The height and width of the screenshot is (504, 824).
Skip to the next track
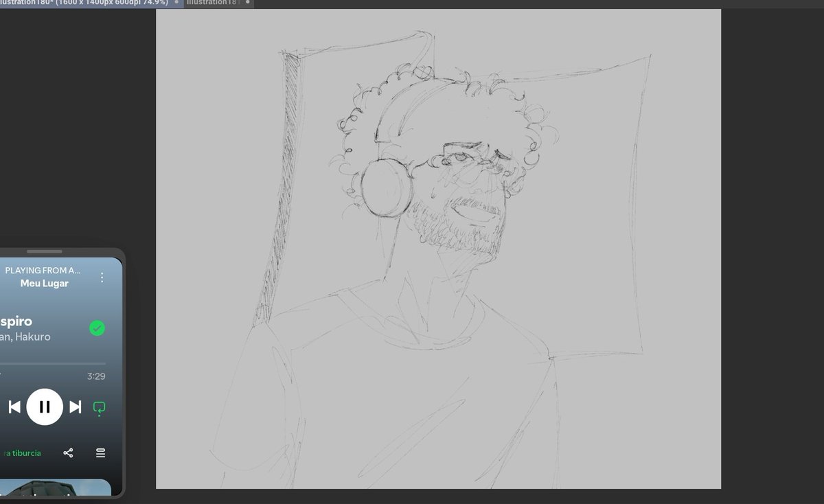point(74,406)
